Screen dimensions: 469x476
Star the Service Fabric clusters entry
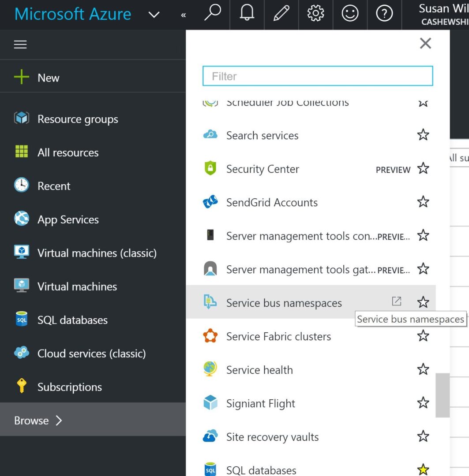click(423, 335)
